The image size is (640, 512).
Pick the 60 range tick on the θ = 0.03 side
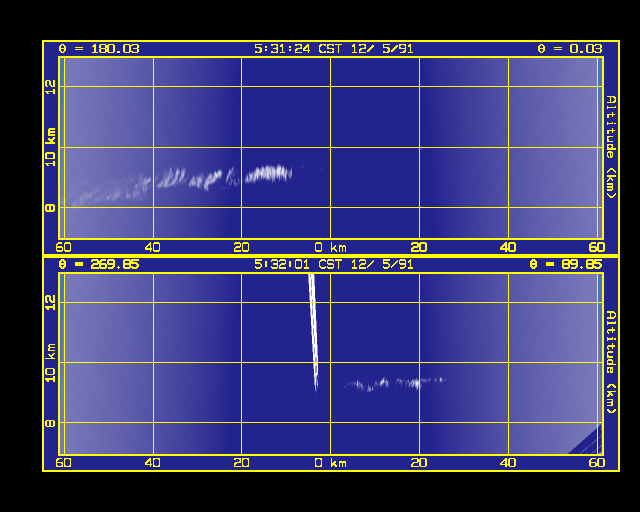pyautogui.click(x=597, y=247)
